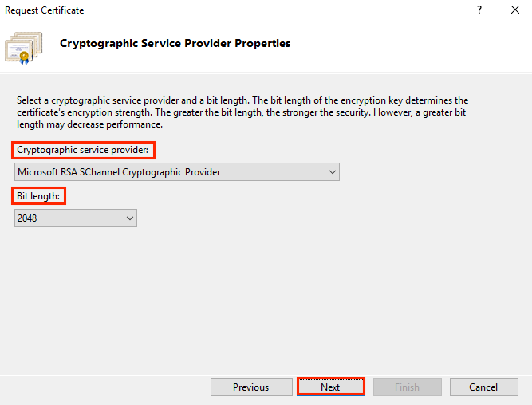Click the arrow beside the 2048 value
This screenshot has height=405, width=532.
tap(130, 218)
